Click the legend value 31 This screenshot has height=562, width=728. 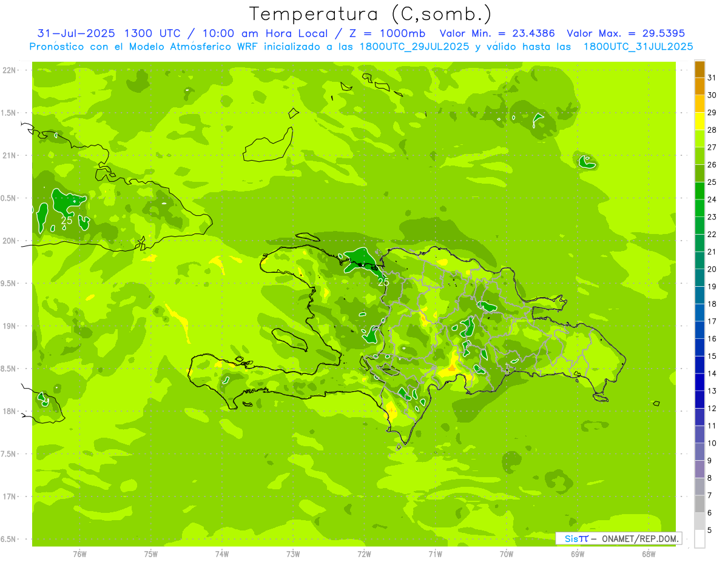[712, 78]
